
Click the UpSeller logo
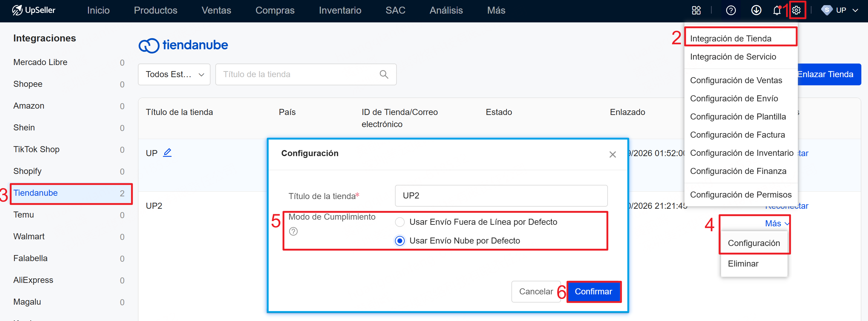coord(34,10)
